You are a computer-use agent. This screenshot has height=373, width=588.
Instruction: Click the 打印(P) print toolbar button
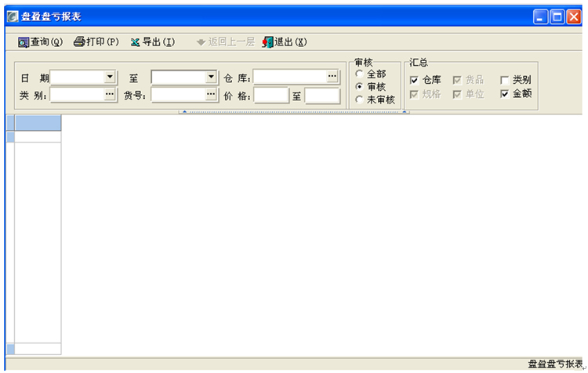[x=96, y=42]
